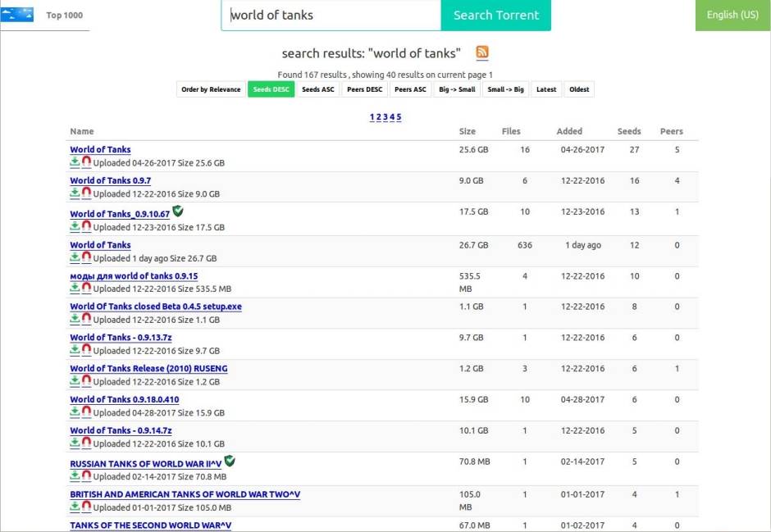Screen dimensions: 771x532
Task: Open the English (US) language selector
Action: point(731,15)
